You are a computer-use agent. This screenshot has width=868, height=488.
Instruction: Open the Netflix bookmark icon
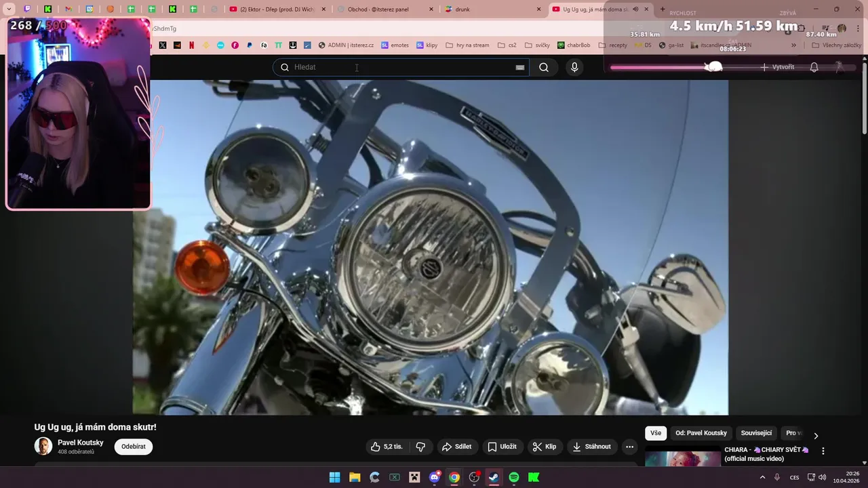(192, 45)
